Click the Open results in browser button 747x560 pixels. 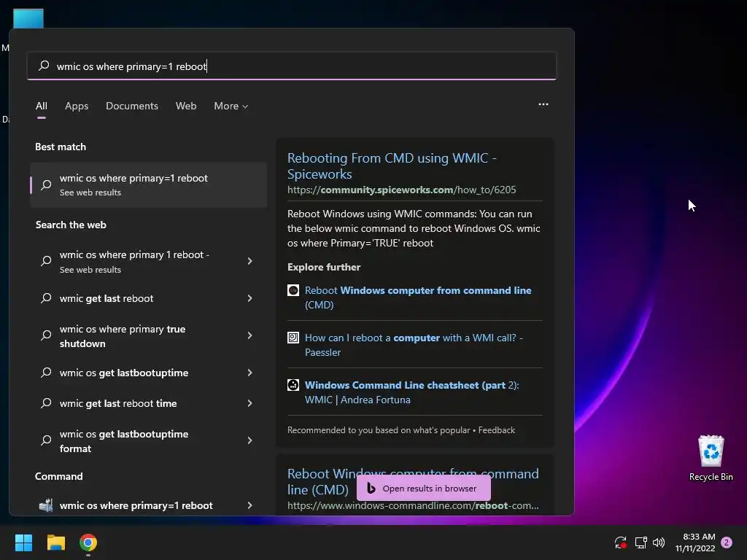(424, 488)
